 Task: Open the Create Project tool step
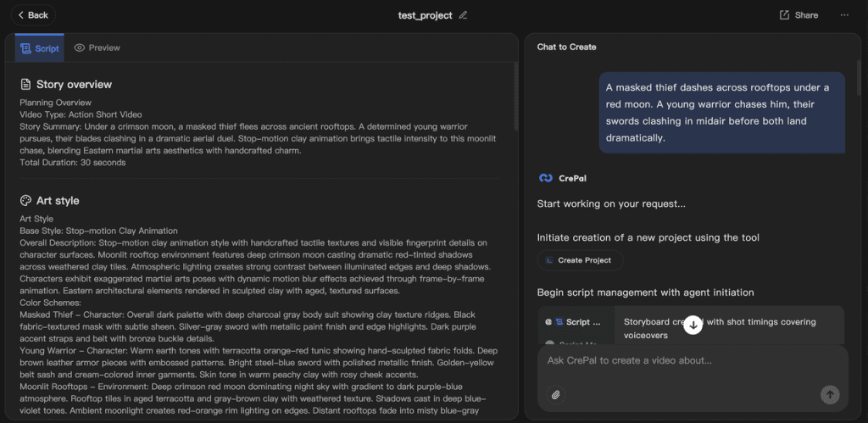click(580, 260)
